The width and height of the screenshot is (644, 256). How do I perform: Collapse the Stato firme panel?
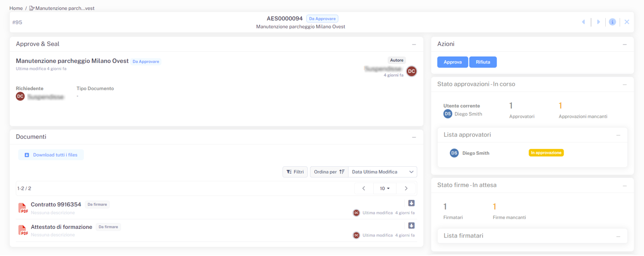[624, 186]
